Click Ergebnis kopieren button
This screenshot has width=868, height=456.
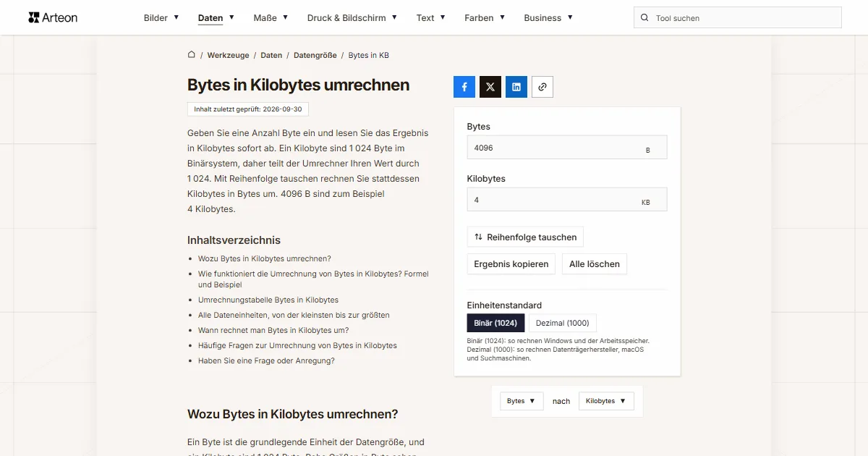coord(511,264)
